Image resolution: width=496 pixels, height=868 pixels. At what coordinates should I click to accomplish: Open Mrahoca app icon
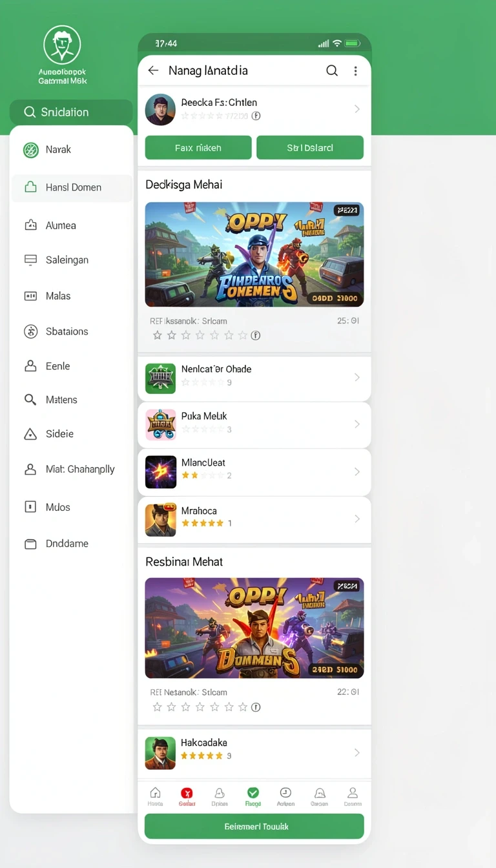(160, 519)
